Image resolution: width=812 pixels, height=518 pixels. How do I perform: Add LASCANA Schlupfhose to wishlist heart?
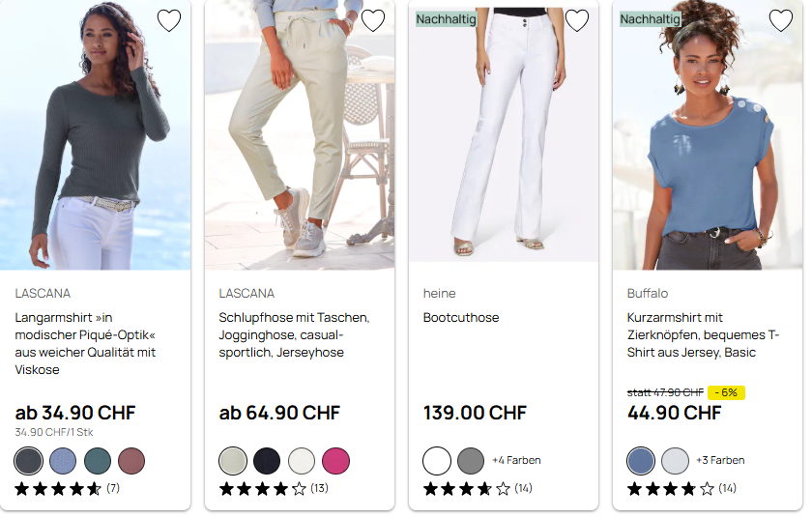[373, 20]
